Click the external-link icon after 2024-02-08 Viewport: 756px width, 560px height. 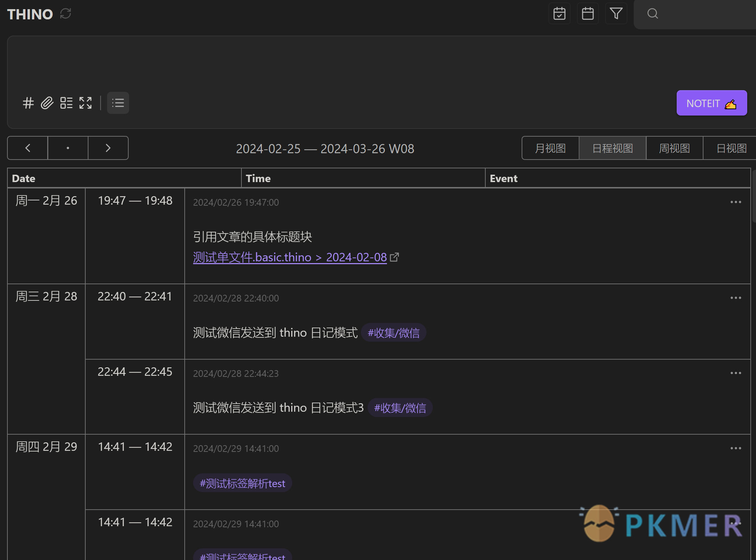394,257
